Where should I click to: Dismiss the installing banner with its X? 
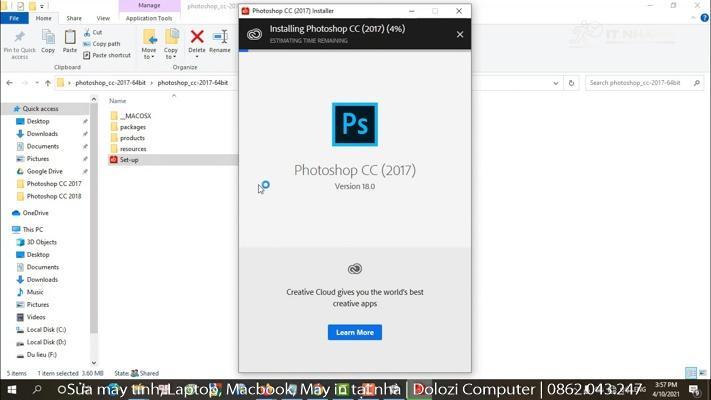(x=460, y=34)
